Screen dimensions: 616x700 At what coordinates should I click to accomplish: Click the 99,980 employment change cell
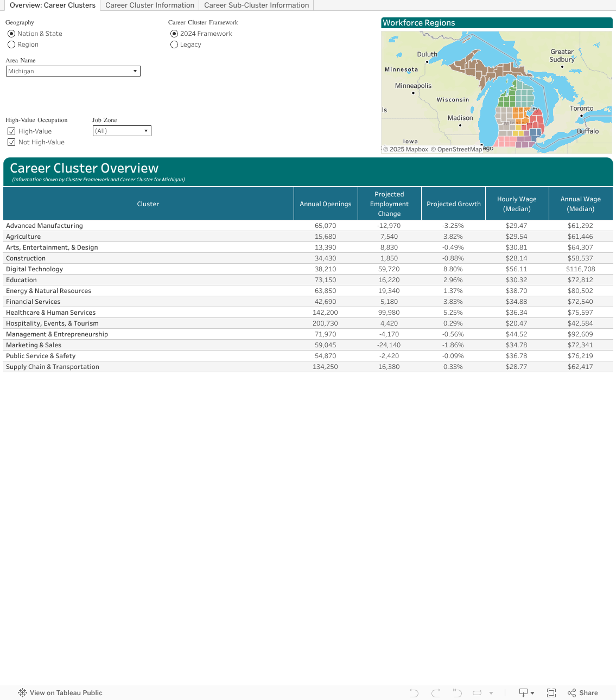389,313
